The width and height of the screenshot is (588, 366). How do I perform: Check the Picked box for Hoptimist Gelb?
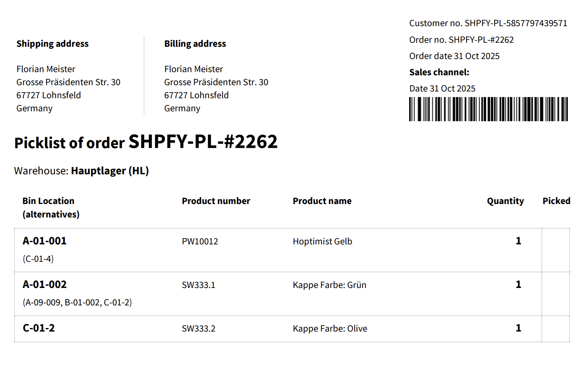point(556,250)
